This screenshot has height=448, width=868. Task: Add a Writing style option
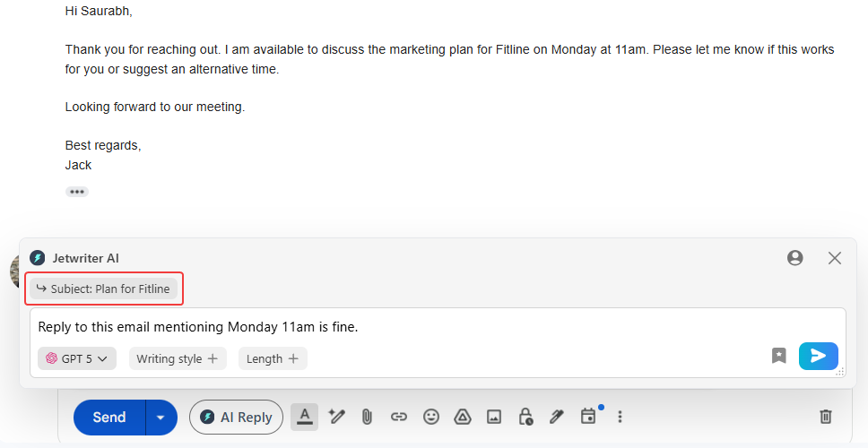tap(178, 358)
